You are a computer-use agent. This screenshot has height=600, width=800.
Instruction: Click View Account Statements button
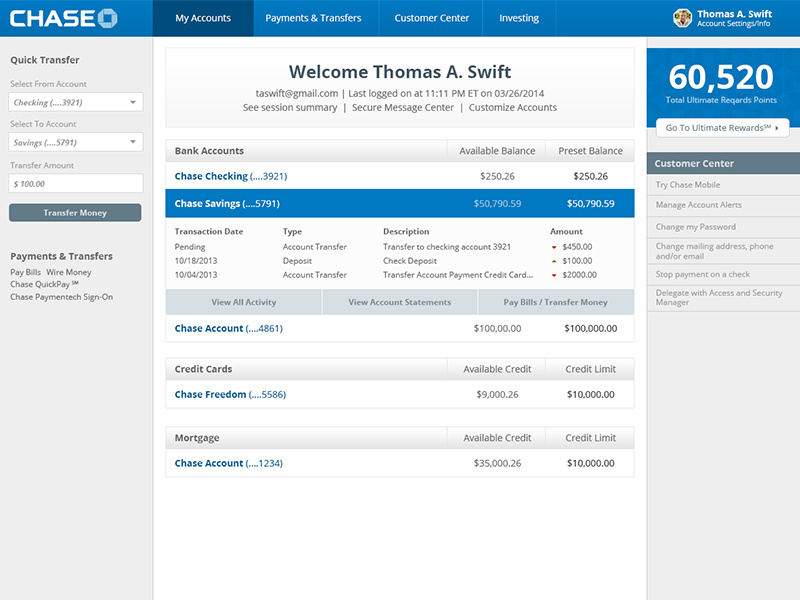click(x=399, y=302)
